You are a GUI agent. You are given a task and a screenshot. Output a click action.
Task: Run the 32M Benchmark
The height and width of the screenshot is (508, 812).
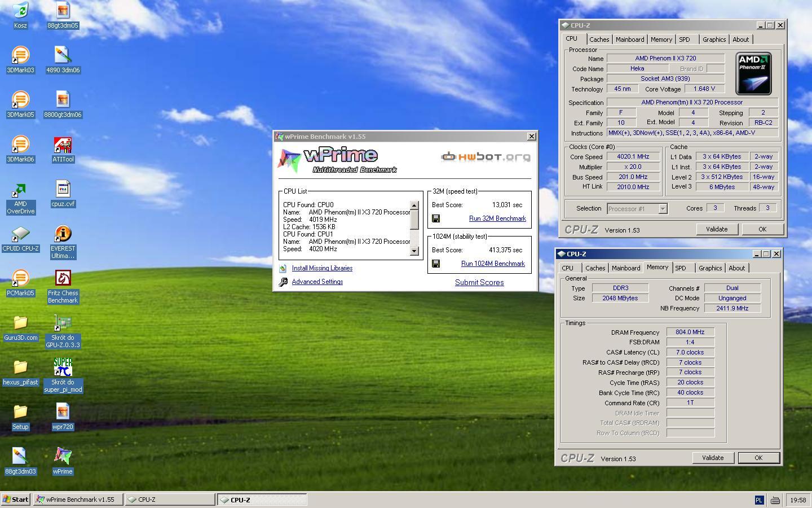pos(497,218)
